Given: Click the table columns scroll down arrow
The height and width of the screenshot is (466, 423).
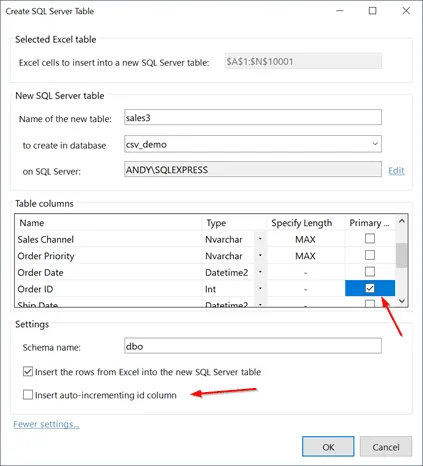Looking at the screenshot, I should [402, 301].
